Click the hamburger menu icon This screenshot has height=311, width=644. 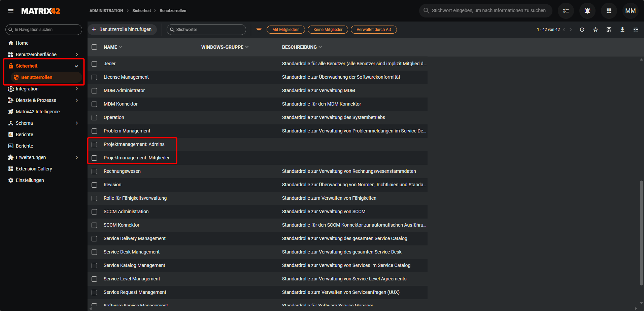[x=11, y=11]
